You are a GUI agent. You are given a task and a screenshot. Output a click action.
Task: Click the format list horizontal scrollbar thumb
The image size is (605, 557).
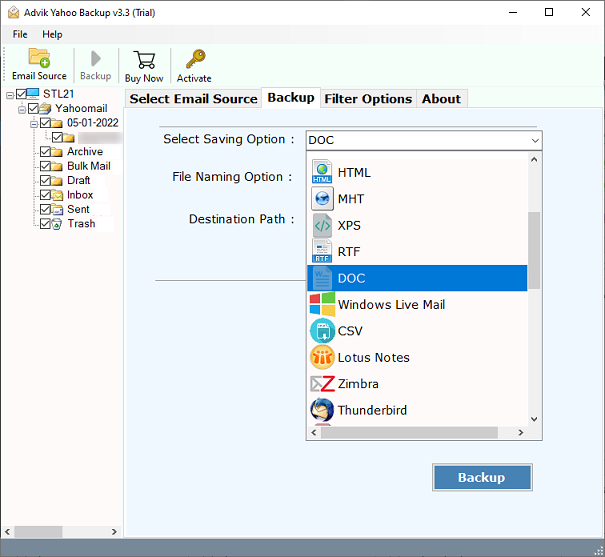point(409,432)
